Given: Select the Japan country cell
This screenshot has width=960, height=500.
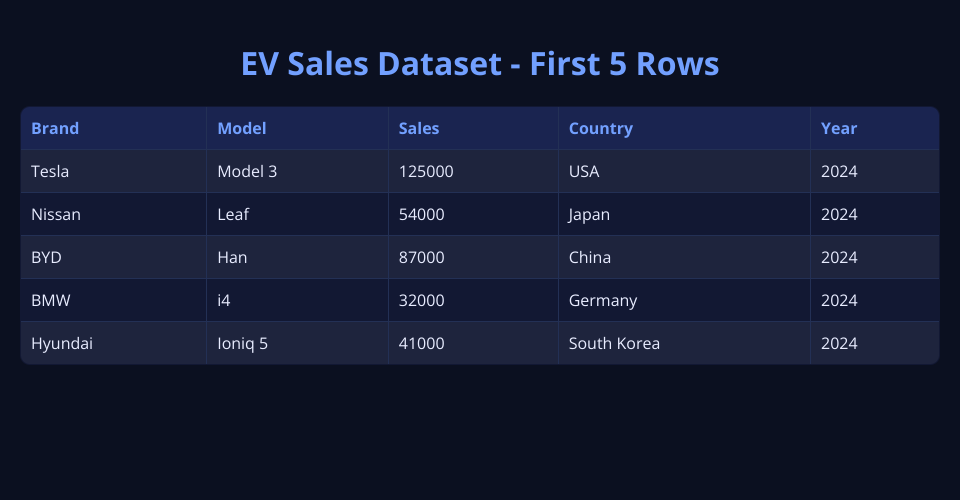Looking at the screenshot, I should click(x=589, y=214).
